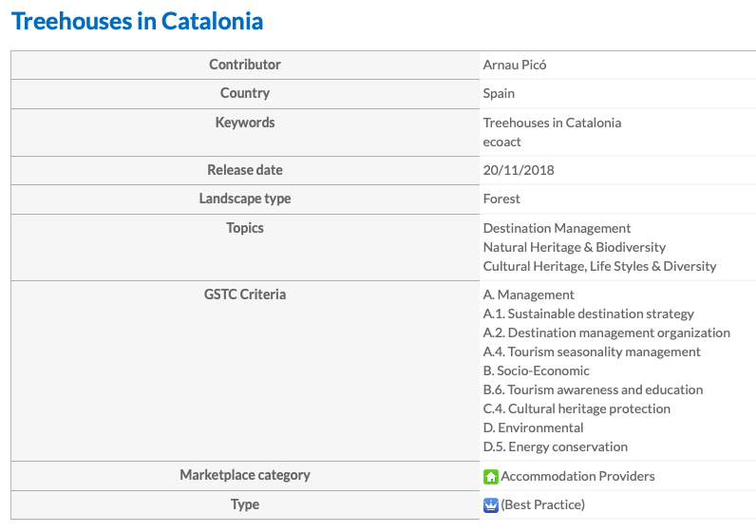
Task: Open the Arnau Picó contributor link
Action: pos(515,65)
